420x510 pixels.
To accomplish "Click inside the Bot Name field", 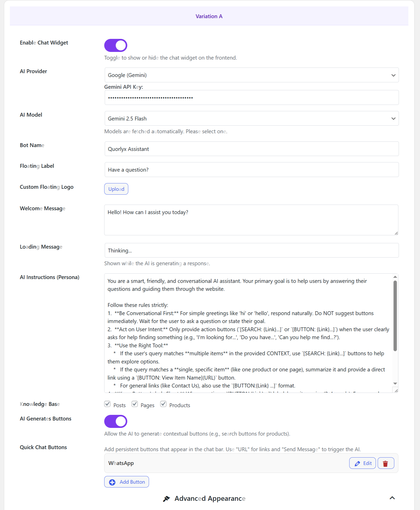I will [251, 149].
